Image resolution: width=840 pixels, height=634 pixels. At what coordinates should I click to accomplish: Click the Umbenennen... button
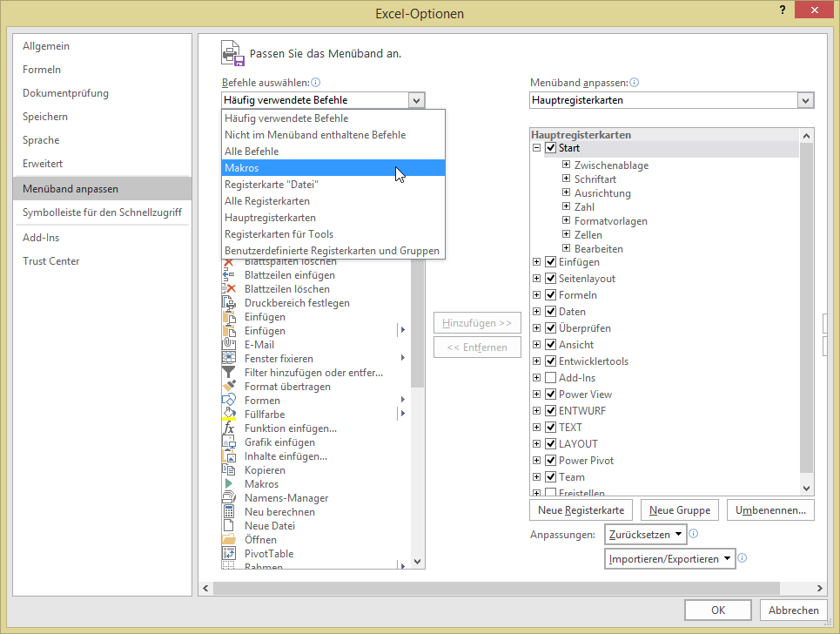pyautogui.click(x=770, y=510)
